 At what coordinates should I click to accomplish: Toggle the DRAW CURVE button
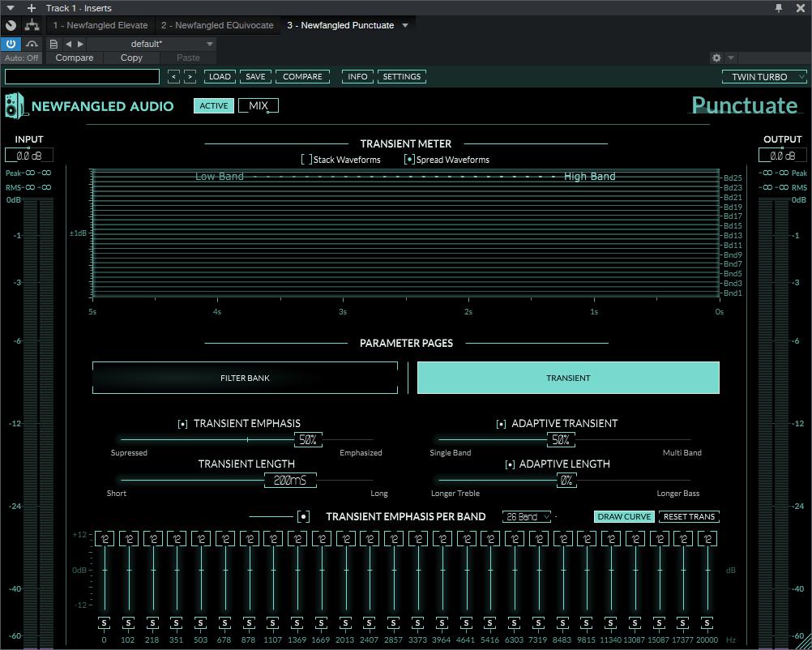coord(624,516)
